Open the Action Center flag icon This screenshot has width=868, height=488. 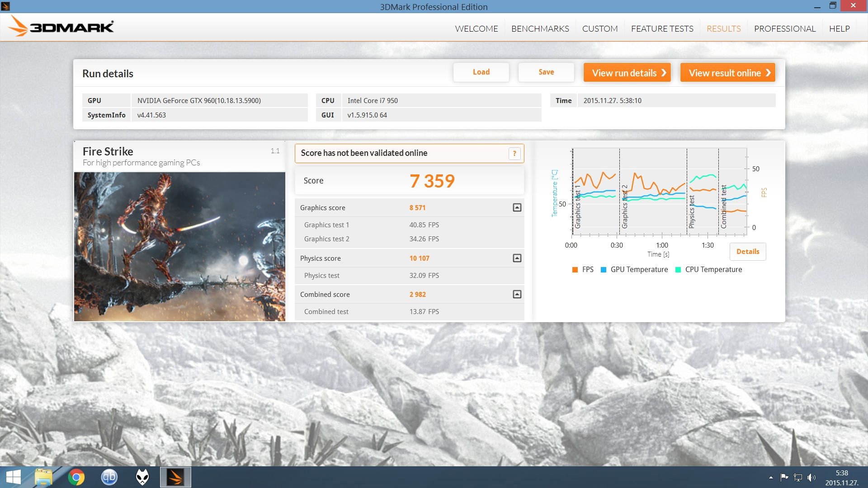pyautogui.click(x=784, y=478)
